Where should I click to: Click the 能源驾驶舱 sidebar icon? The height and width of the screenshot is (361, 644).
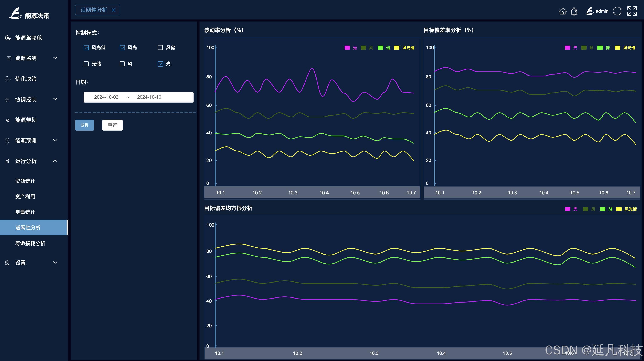[x=8, y=38]
